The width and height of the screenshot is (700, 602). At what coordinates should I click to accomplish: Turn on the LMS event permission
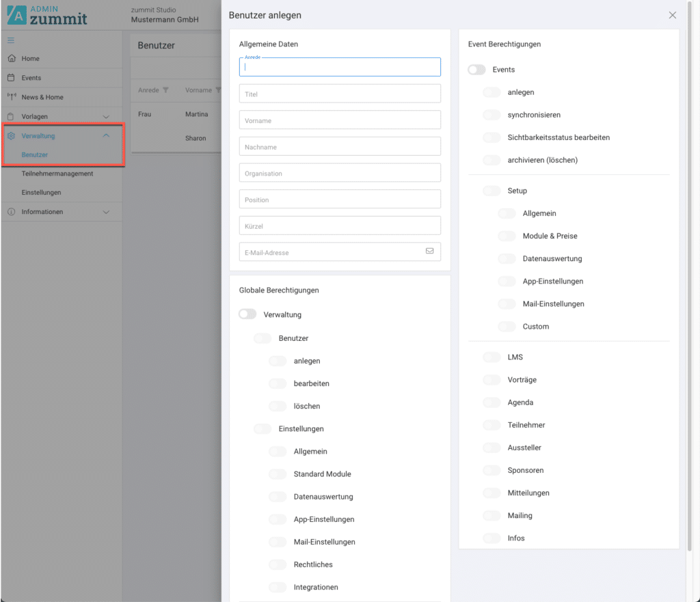point(492,357)
